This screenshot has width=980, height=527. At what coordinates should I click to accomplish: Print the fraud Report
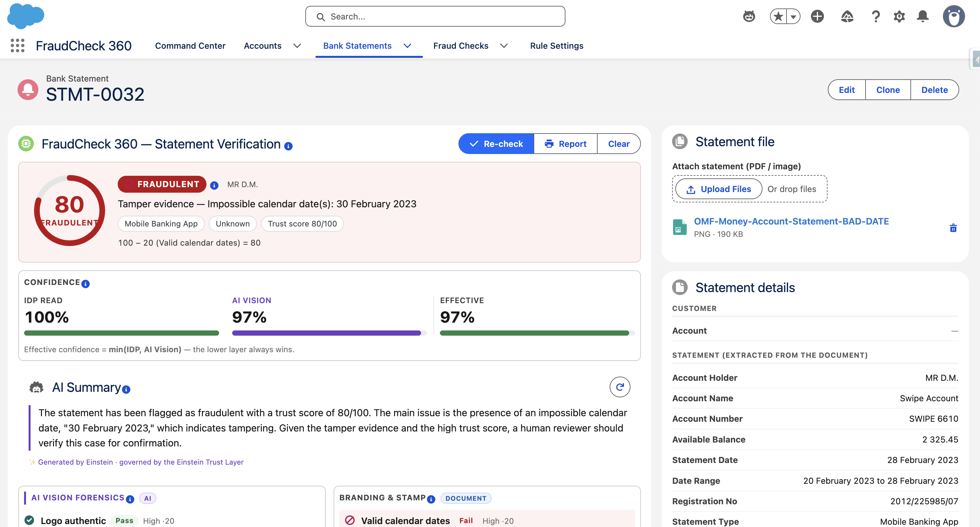tap(565, 144)
